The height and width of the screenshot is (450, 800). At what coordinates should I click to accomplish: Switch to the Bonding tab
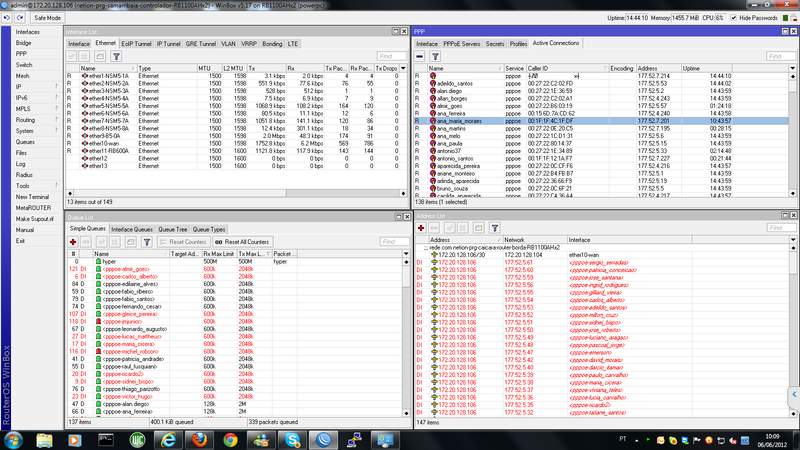coord(272,44)
